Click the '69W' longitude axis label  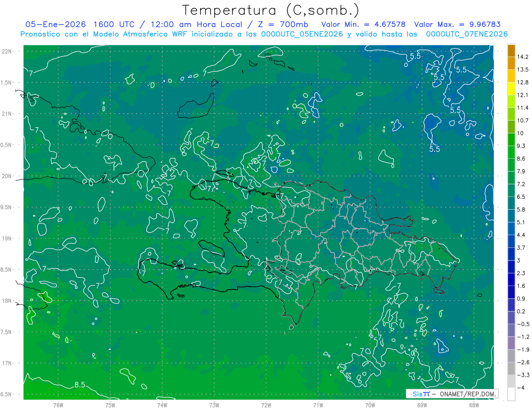click(x=422, y=405)
